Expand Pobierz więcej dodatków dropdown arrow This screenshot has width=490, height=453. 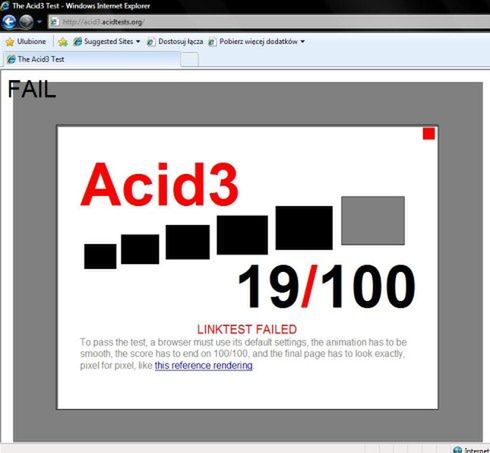(x=303, y=42)
